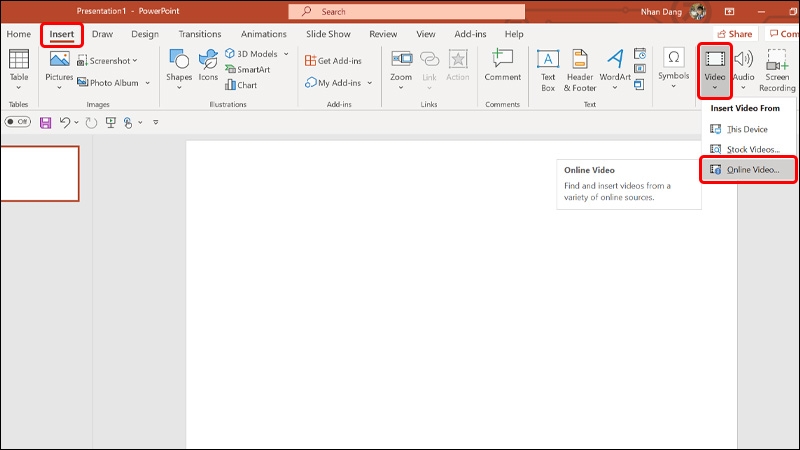The height and width of the screenshot is (450, 800).
Task: Open the Review tab
Action: click(x=383, y=34)
